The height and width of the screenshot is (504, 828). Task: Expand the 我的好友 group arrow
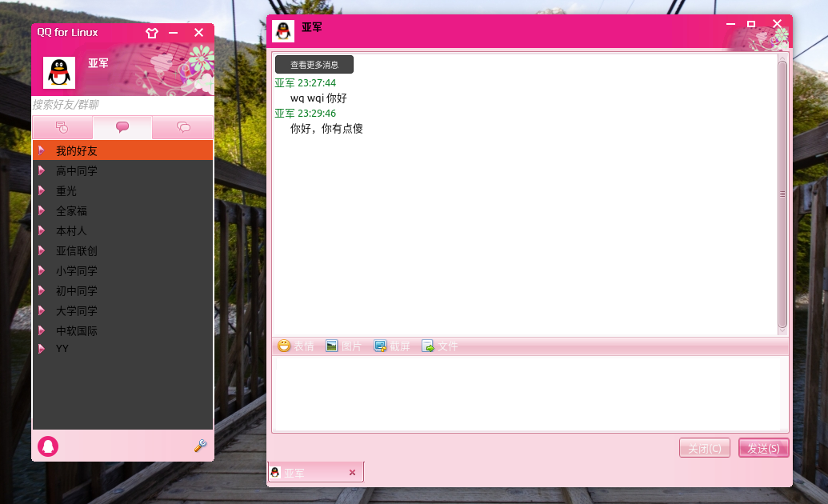point(42,150)
